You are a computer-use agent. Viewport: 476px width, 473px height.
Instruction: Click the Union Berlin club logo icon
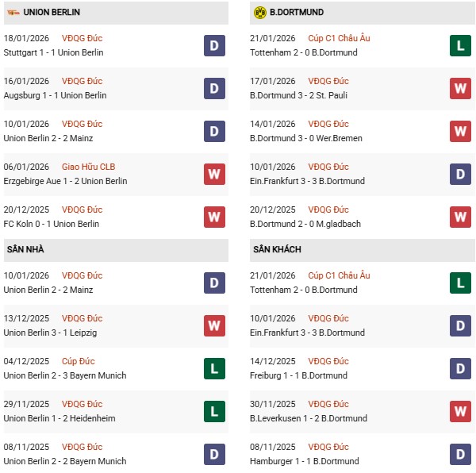point(13,13)
